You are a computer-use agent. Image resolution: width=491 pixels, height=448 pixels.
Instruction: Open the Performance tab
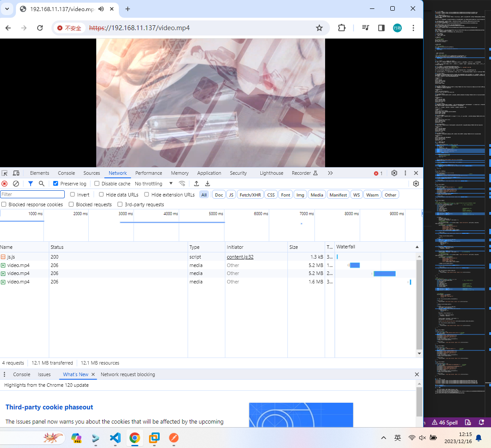click(149, 173)
